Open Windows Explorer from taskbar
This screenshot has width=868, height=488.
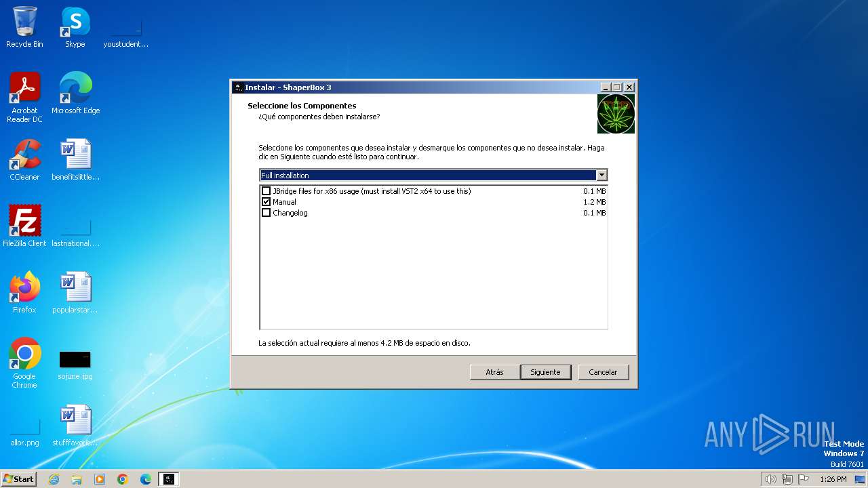click(77, 479)
